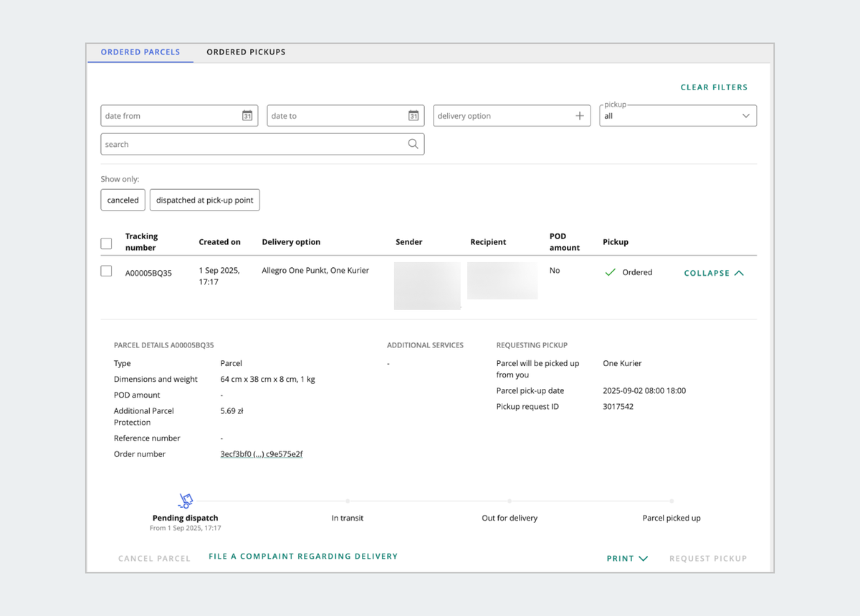Tick the checkbox for parcel A00005BQ35
The height and width of the screenshot is (616, 860).
pos(106,271)
